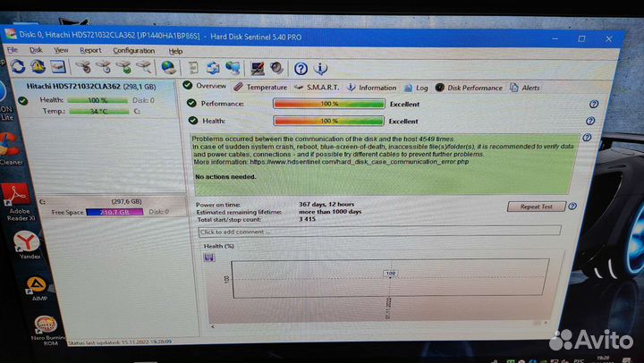This screenshot has height=363, width=644.
Task: Open the Report menu
Action: coord(90,50)
